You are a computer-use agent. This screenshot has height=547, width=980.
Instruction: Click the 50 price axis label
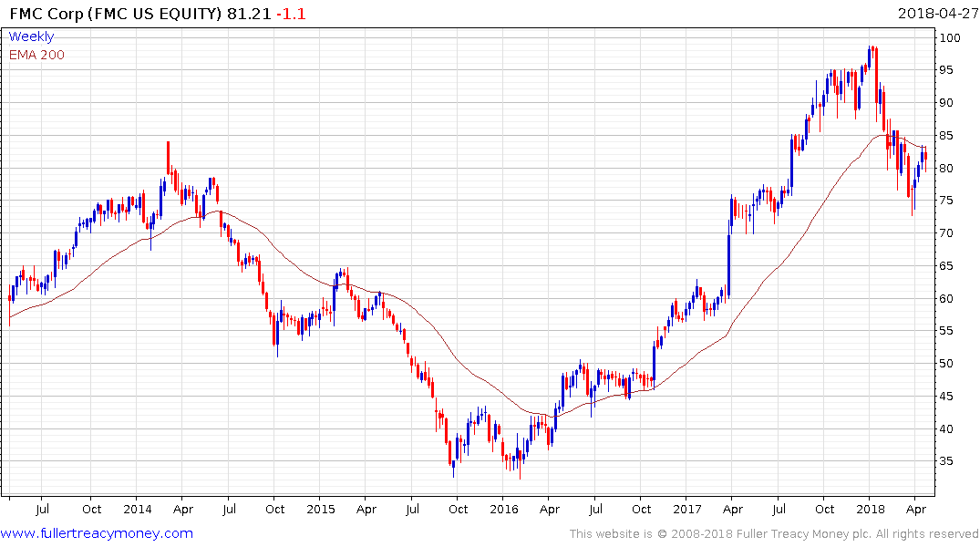click(x=946, y=363)
